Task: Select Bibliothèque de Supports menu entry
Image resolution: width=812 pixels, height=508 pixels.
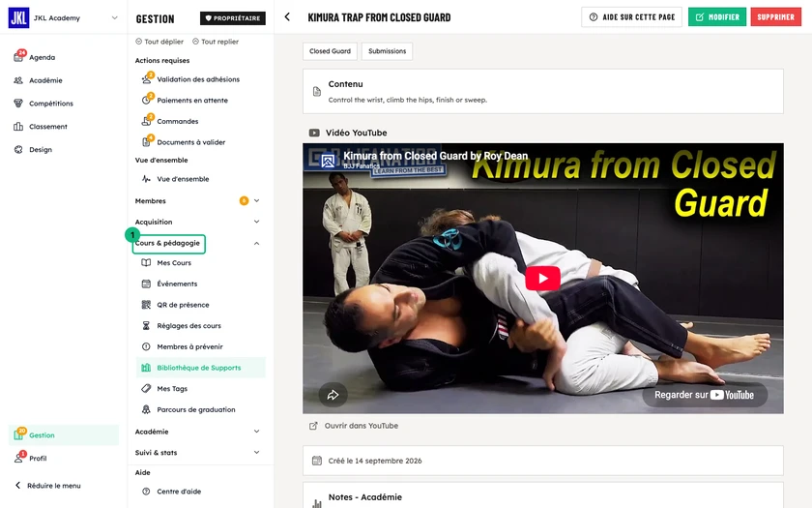Action: [201, 368]
